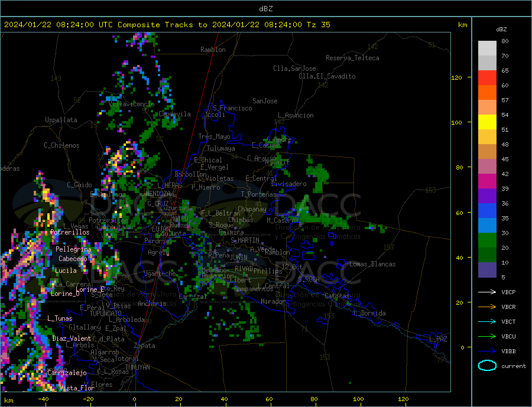
Task: Click the 'S_MARTIN' map label
Action: click(245, 240)
